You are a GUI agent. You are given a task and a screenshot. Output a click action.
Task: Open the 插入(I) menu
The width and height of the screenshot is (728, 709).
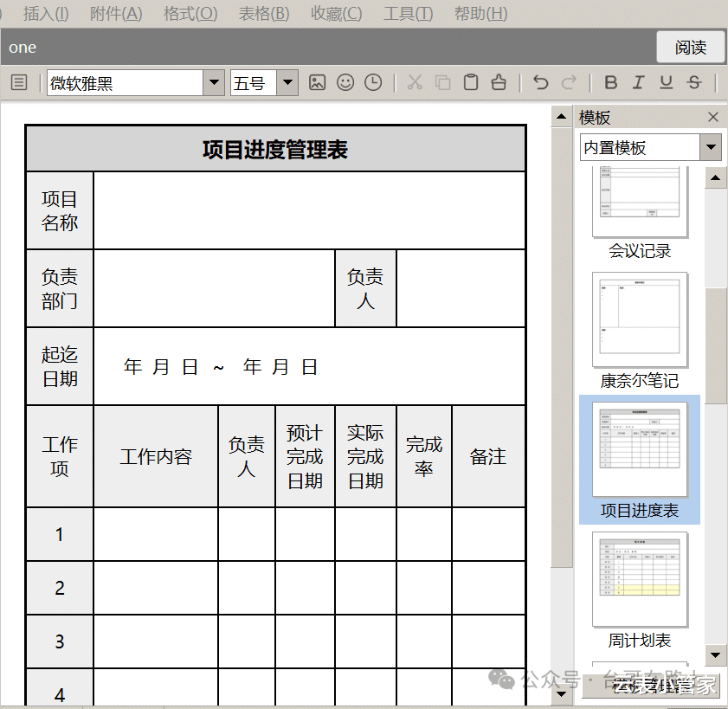46,14
